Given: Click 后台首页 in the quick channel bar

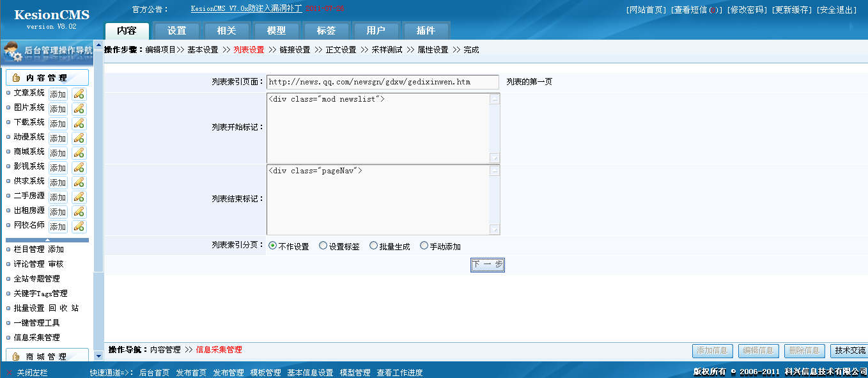Looking at the screenshot, I should click(x=154, y=373).
